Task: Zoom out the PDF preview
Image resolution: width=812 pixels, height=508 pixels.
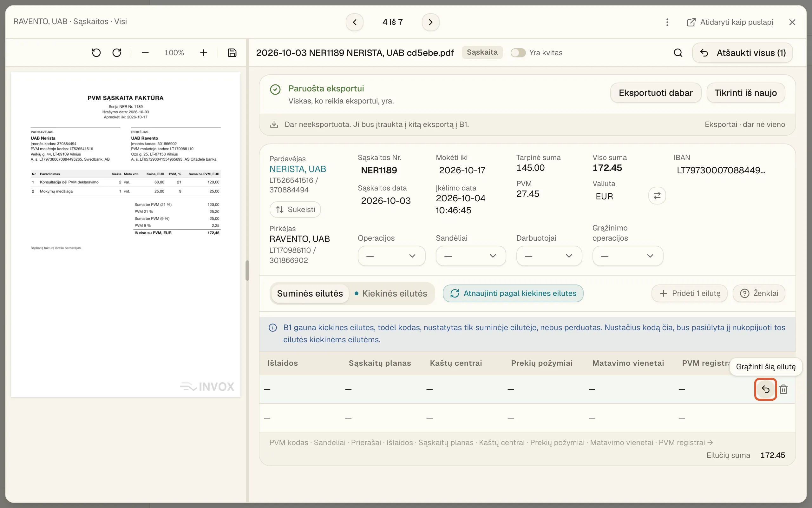Action: tap(145, 53)
